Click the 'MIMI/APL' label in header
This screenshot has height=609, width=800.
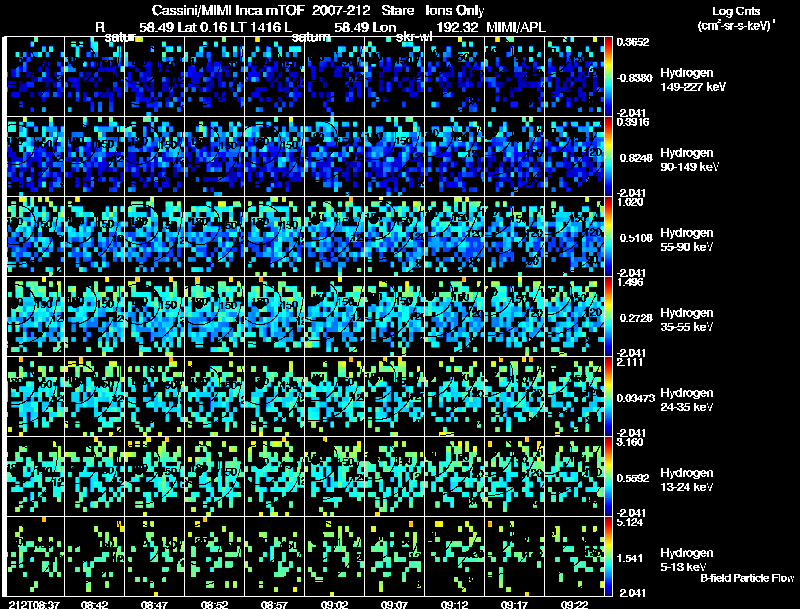[x=516, y=27]
